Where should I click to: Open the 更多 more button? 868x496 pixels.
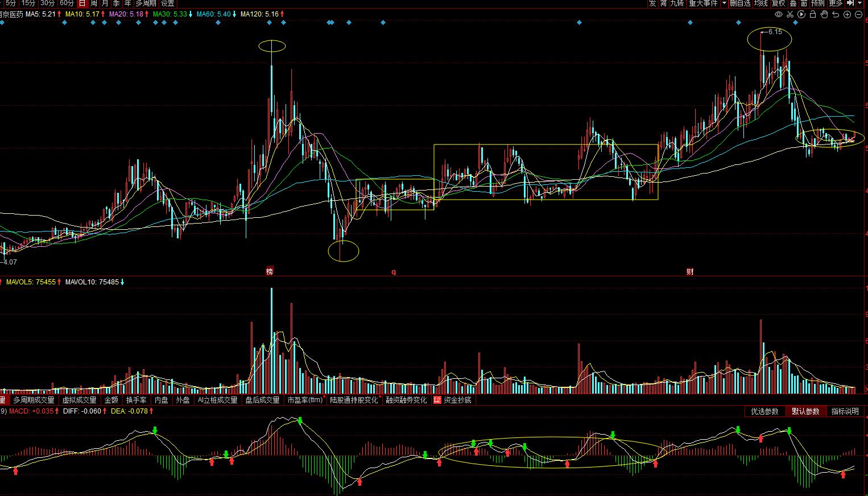[836, 3]
